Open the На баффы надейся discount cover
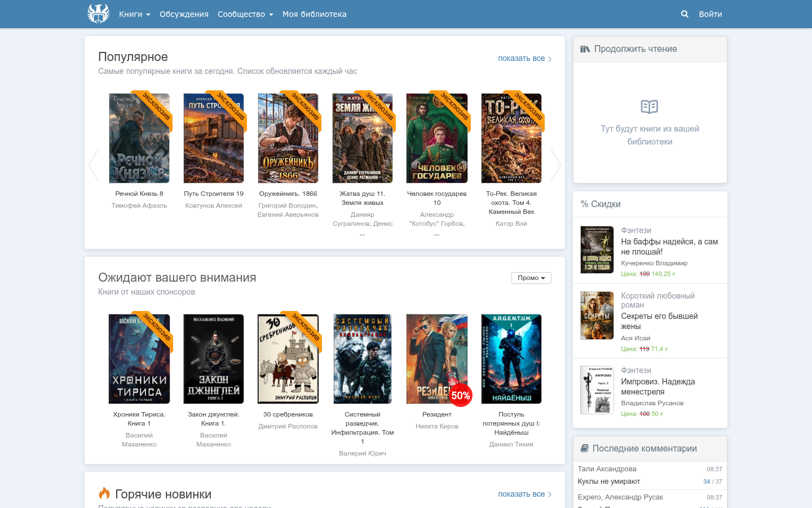812x508 pixels. coord(597,249)
